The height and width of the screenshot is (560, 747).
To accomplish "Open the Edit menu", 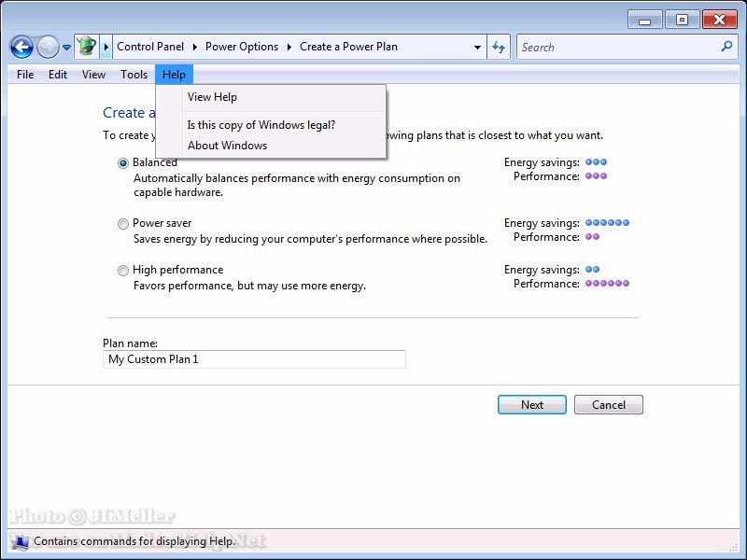I will pyautogui.click(x=58, y=75).
